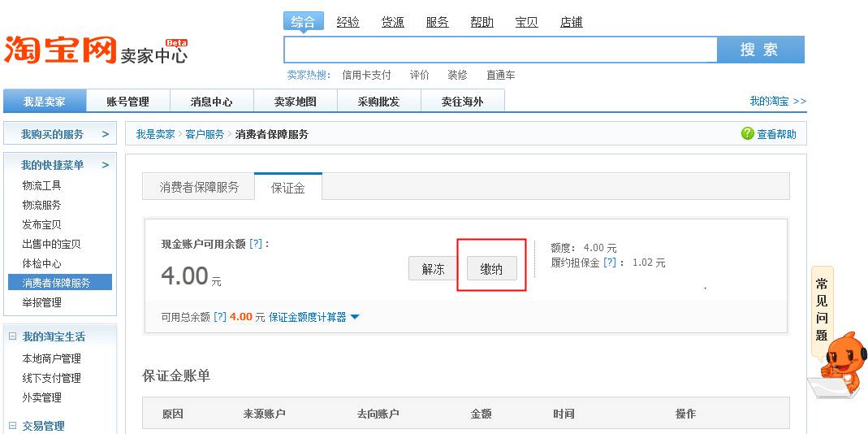This screenshot has width=868, height=434.
Task: Open sidebar item 线下支付管理
Action: tap(51, 377)
